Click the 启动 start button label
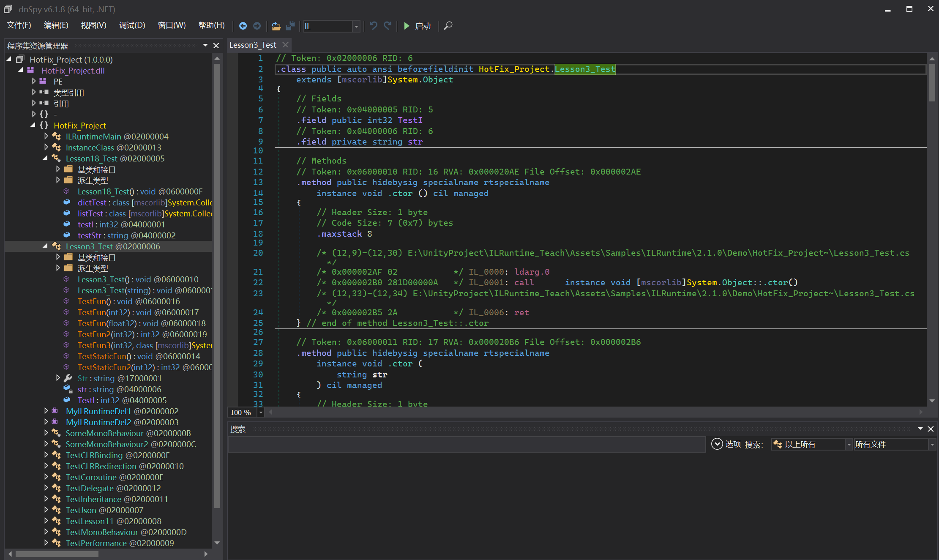939x560 pixels. [423, 26]
